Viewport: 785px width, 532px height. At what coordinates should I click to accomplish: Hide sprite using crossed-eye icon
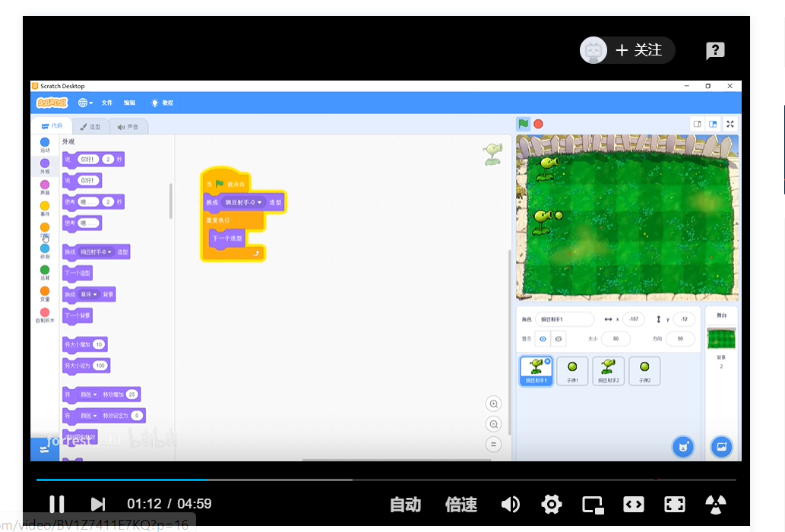coord(559,339)
